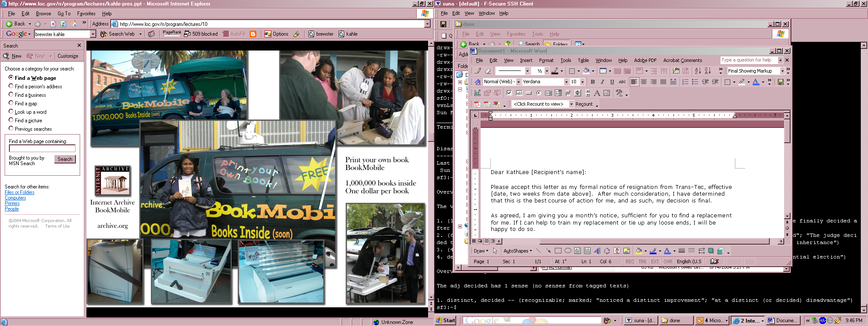Choose the 'Look up a word' option
Viewport: 868px width, 326px height.
(x=11, y=112)
